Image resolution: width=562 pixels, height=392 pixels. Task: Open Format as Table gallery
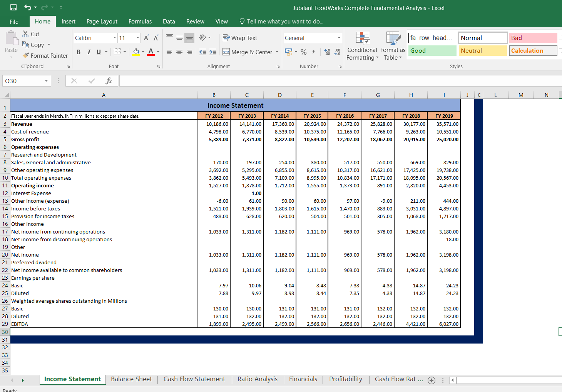[x=393, y=46]
